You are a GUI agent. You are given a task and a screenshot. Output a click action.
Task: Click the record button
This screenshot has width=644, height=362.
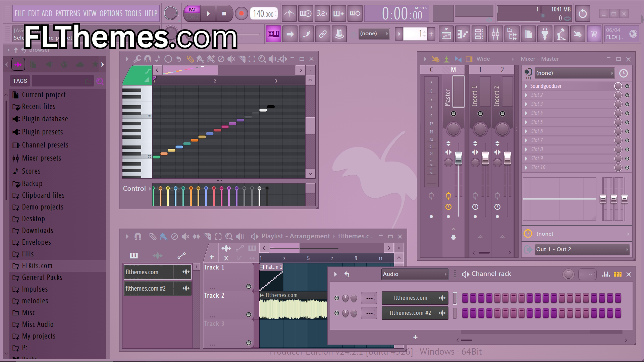point(241,14)
